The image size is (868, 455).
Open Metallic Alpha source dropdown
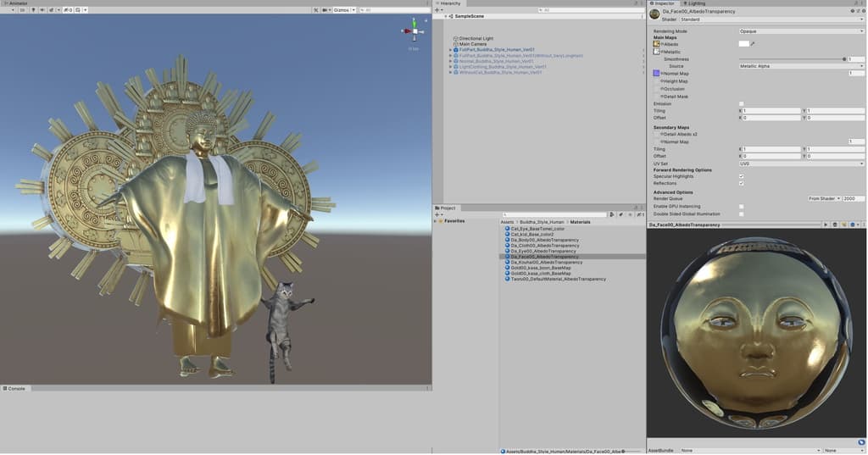point(800,66)
